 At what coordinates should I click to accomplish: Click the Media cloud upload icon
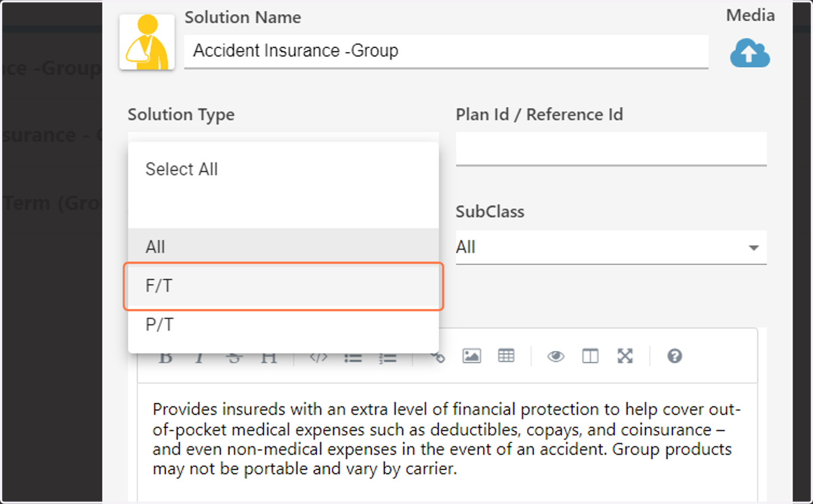click(750, 54)
